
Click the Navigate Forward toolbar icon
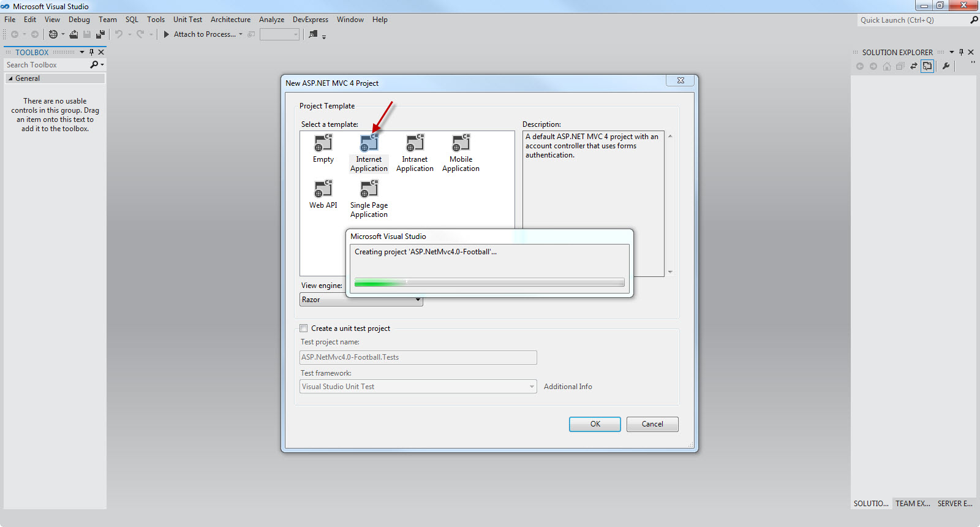pos(35,34)
